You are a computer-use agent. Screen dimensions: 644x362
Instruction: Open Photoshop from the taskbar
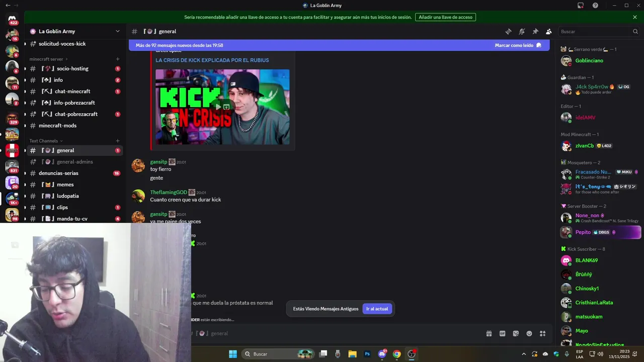pyautogui.click(x=367, y=354)
